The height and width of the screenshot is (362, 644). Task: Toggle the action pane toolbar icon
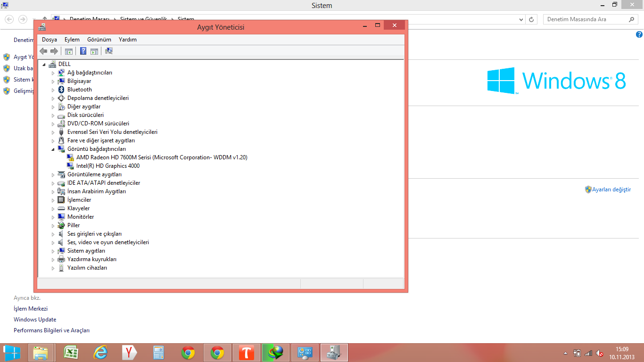tap(94, 51)
